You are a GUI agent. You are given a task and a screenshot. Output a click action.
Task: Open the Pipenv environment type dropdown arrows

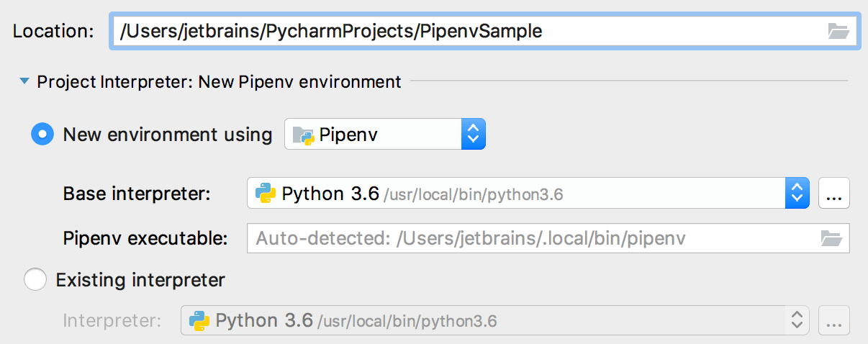coord(473,135)
